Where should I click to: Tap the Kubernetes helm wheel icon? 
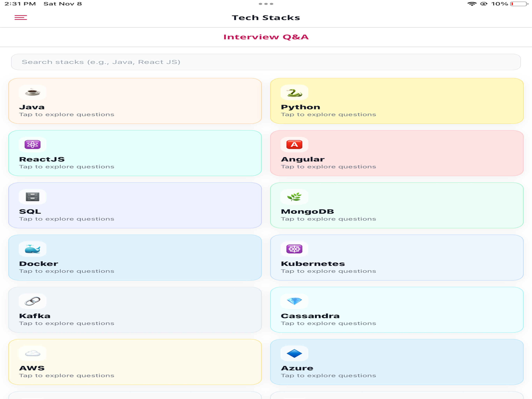[x=294, y=249]
